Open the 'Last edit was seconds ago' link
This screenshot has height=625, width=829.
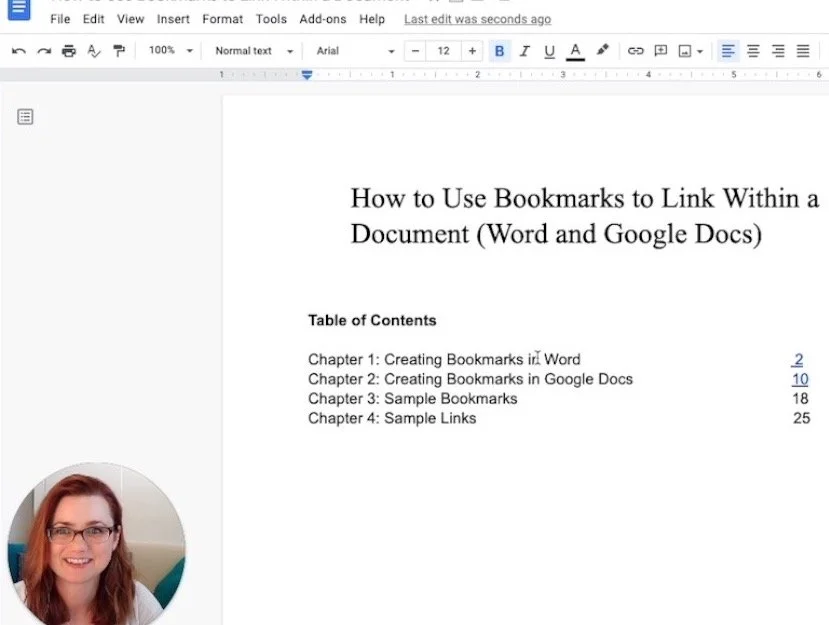tap(477, 19)
